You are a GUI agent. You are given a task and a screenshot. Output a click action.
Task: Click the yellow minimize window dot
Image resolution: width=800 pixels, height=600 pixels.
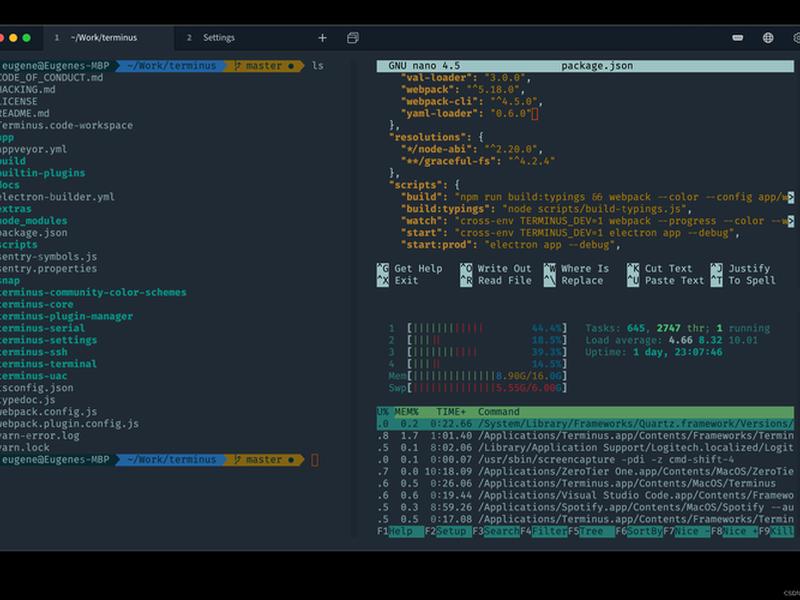[x=13, y=38]
